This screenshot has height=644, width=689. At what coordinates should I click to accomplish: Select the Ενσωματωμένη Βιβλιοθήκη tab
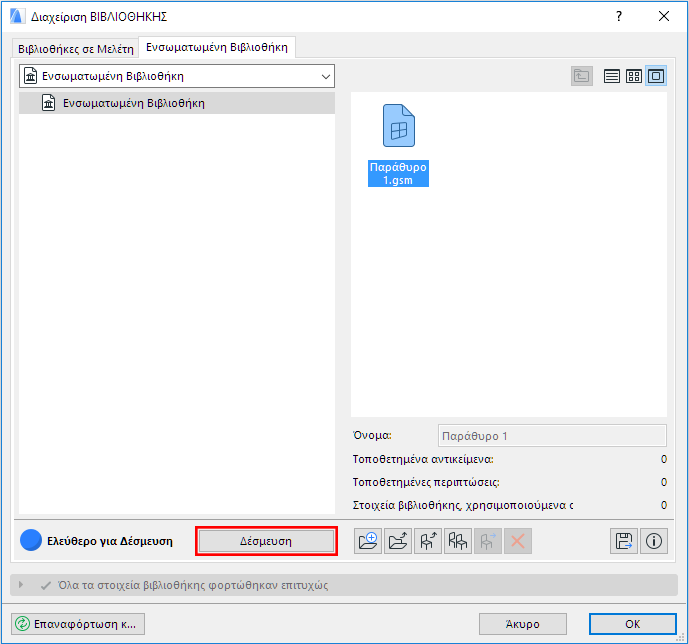click(x=217, y=47)
